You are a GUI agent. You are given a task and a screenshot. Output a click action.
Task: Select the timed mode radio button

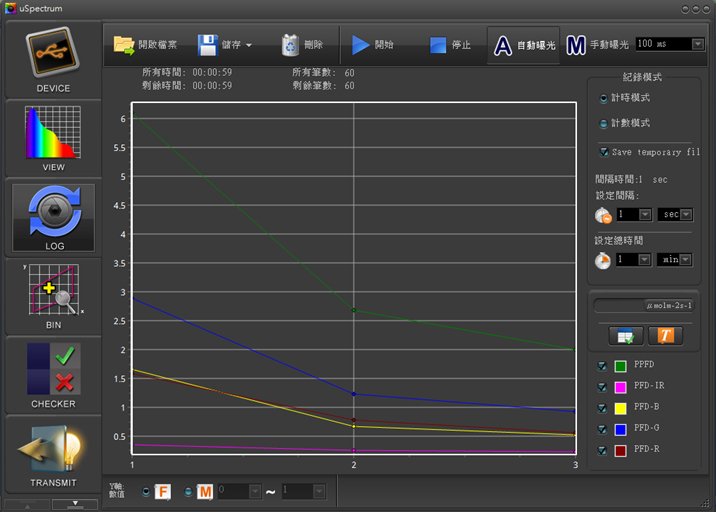point(603,98)
